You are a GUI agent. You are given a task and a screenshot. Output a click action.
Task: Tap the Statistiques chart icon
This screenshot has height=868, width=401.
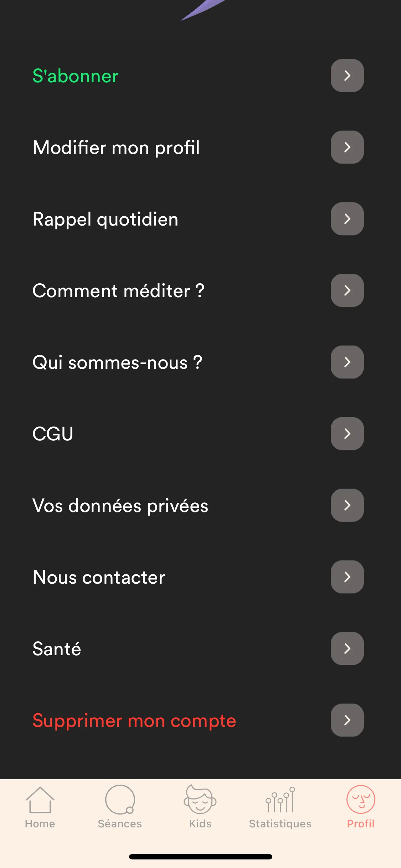(281, 800)
